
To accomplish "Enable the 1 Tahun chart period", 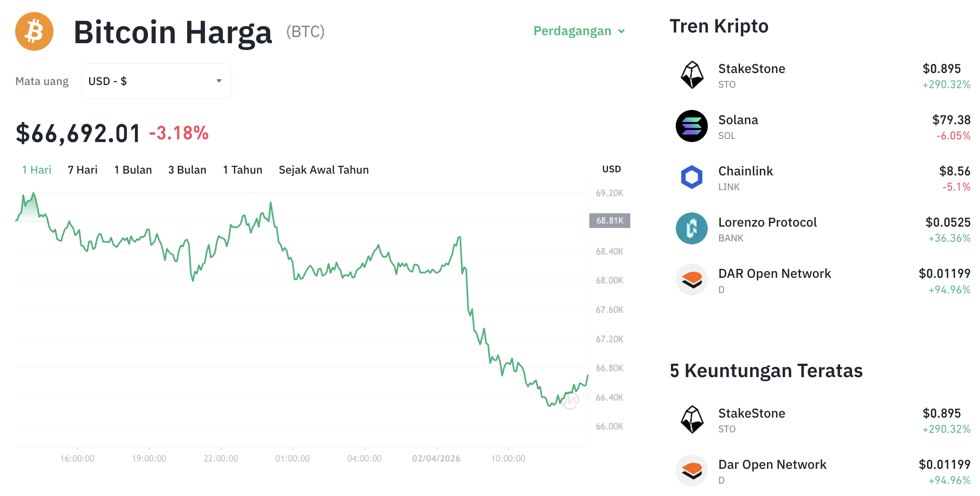I will click(242, 170).
